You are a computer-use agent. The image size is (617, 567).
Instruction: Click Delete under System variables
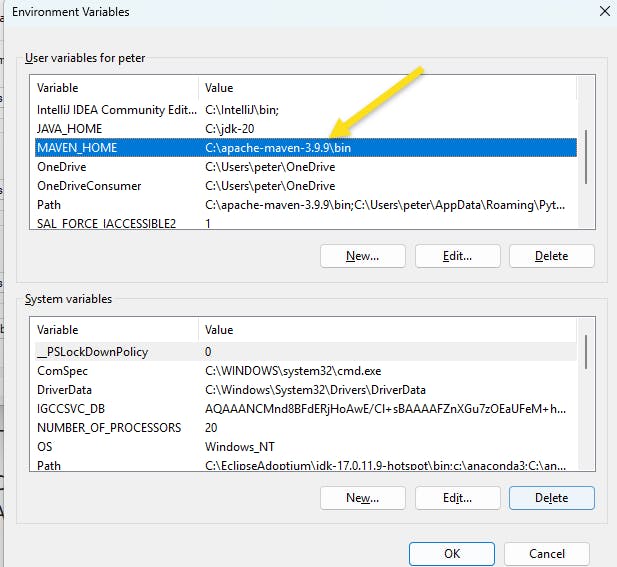tap(551, 498)
